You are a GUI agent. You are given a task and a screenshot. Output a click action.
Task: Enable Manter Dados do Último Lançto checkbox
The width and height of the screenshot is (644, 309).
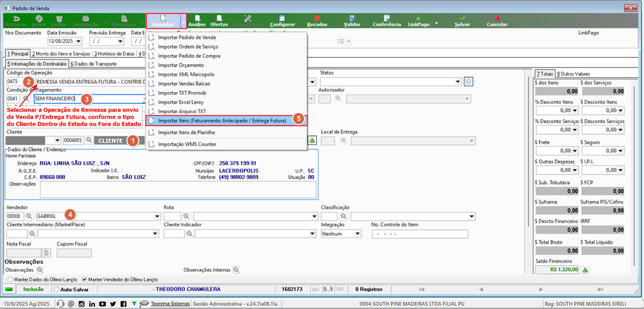tap(10, 279)
